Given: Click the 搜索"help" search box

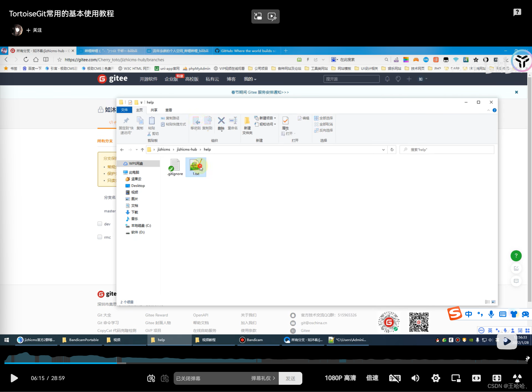Looking at the screenshot, I should [447, 150].
